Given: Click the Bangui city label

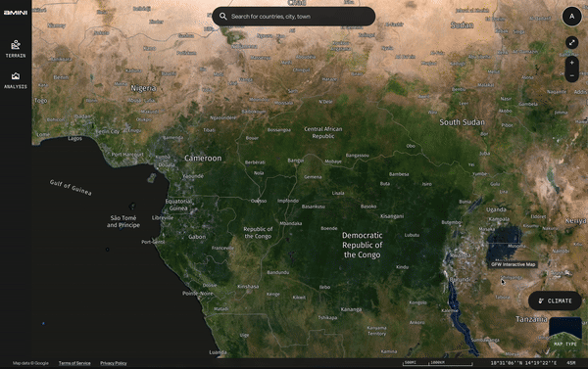Looking at the screenshot, I should click(x=296, y=161).
